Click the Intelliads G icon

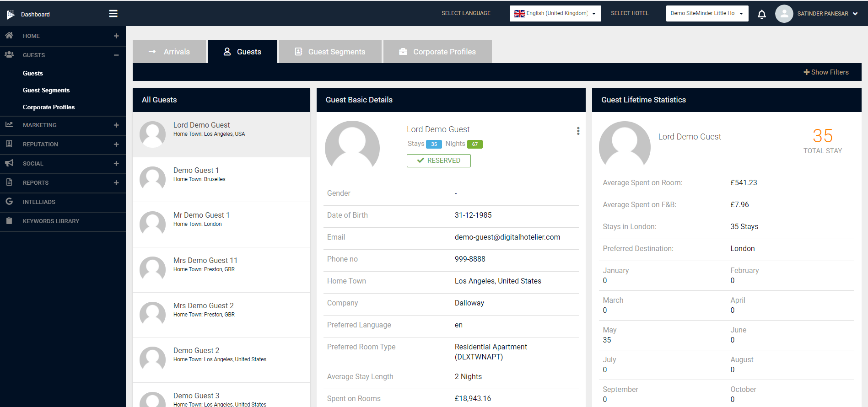coord(9,201)
